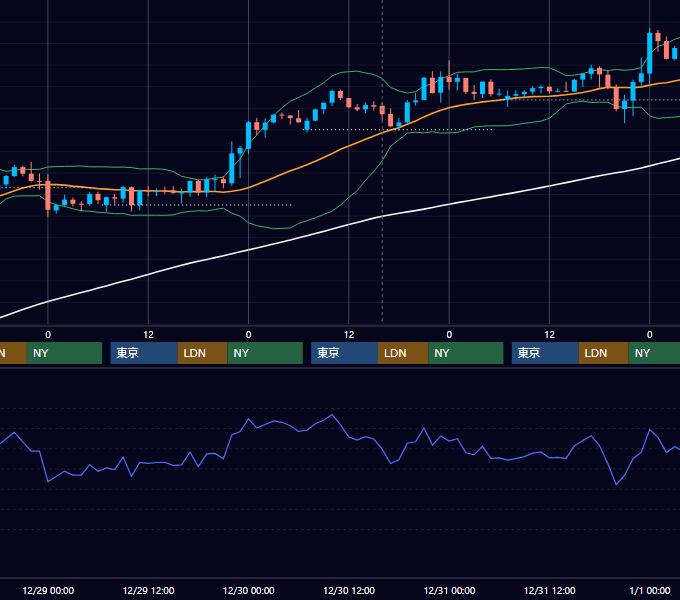Click the tall blue candle at 1/1 00:00

point(650,53)
